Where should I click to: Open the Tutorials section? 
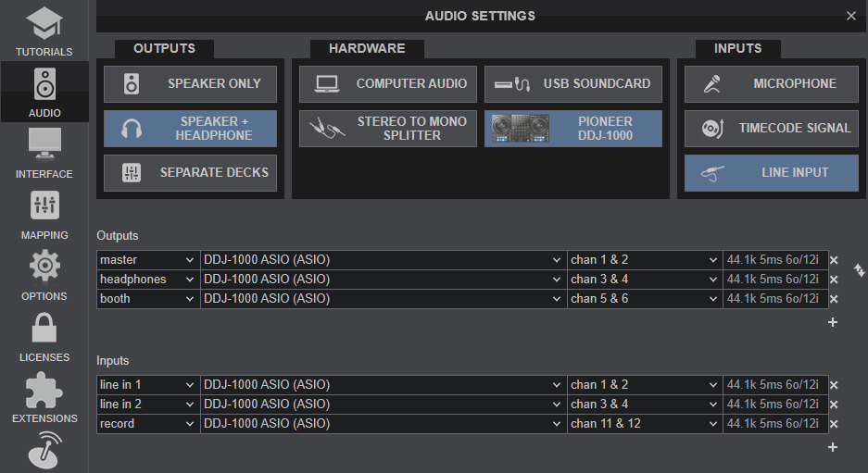44,31
